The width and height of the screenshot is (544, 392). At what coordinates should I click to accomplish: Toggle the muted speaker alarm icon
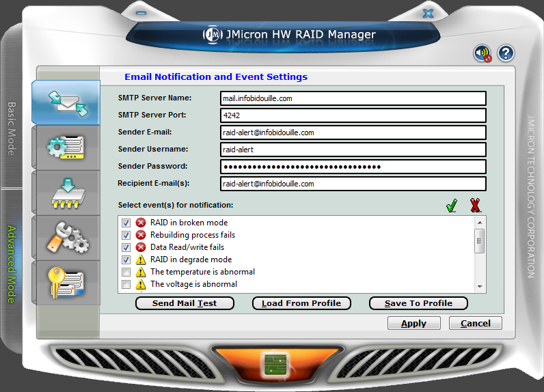[x=482, y=53]
